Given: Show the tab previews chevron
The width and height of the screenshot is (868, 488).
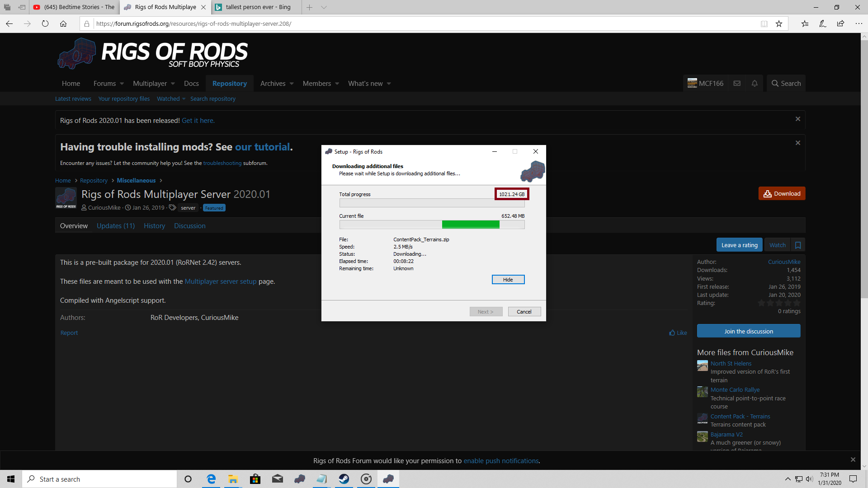Looking at the screenshot, I should click(324, 7).
